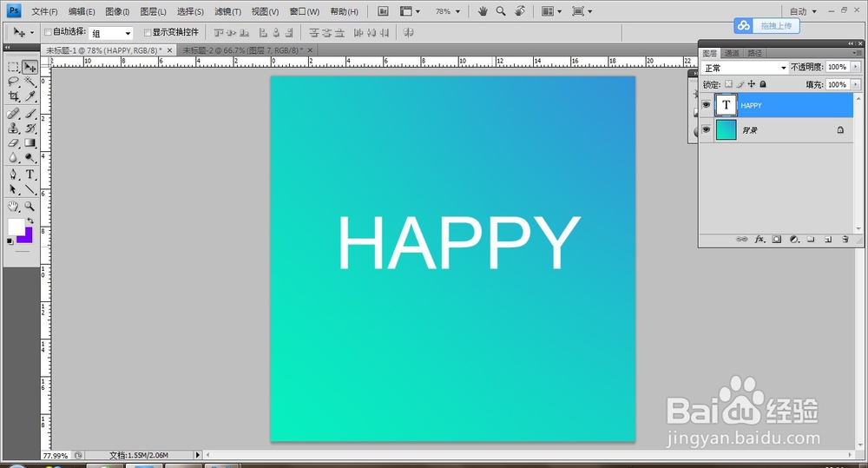Click Zoom tool in application bar
Screen dimensions: 868x468
[501, 11]
